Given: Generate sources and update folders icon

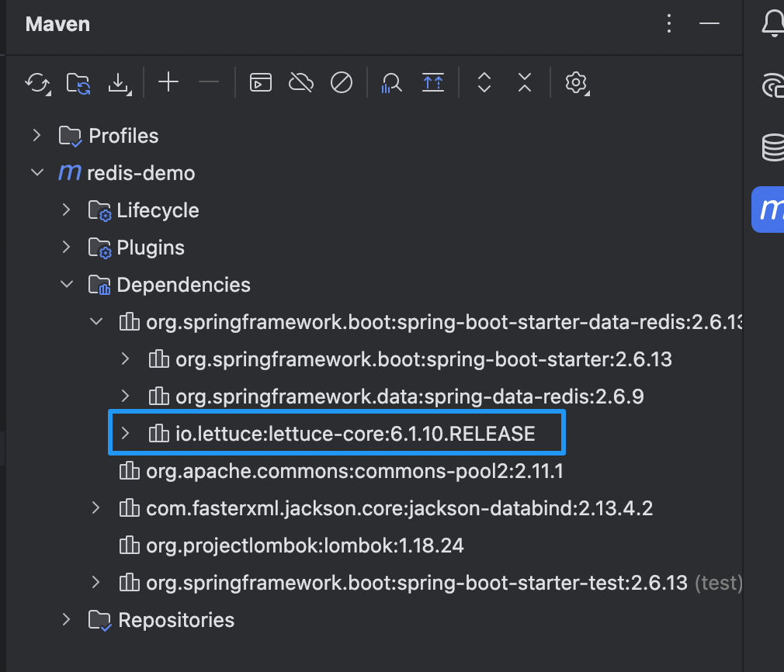Looking at the screenshot, I should coord(78,83).
